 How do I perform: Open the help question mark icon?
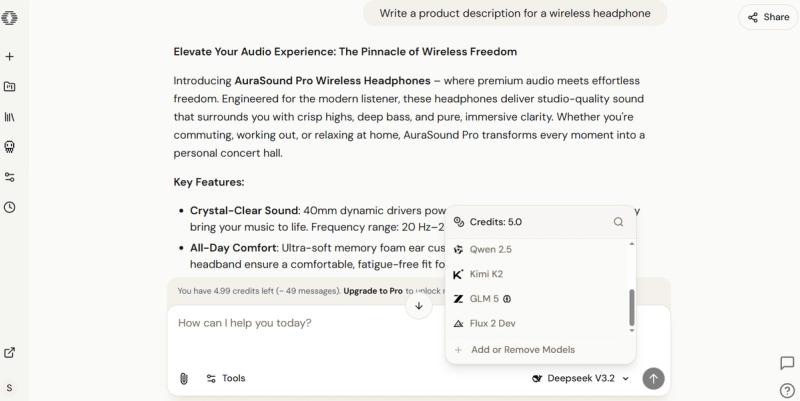(787, 390)
